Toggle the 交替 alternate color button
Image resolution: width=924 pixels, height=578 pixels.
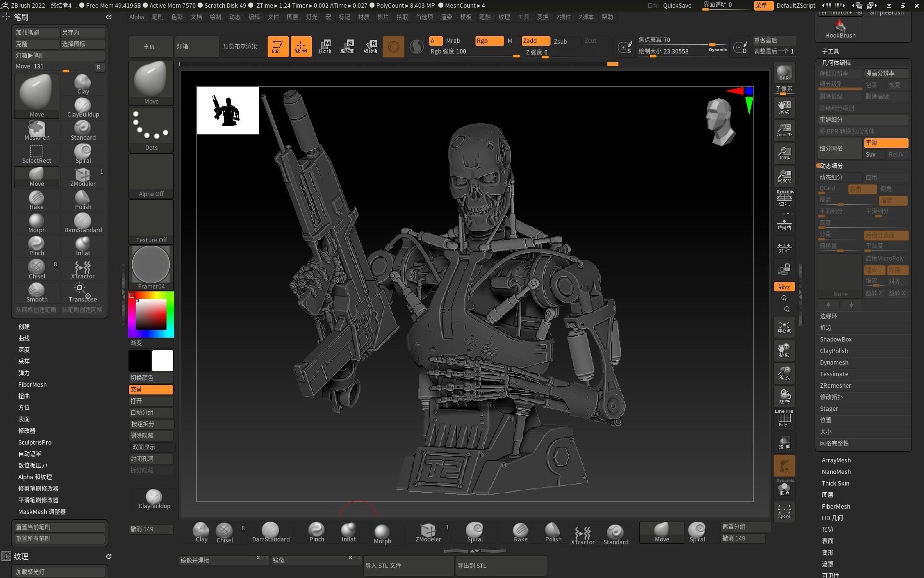151,389
